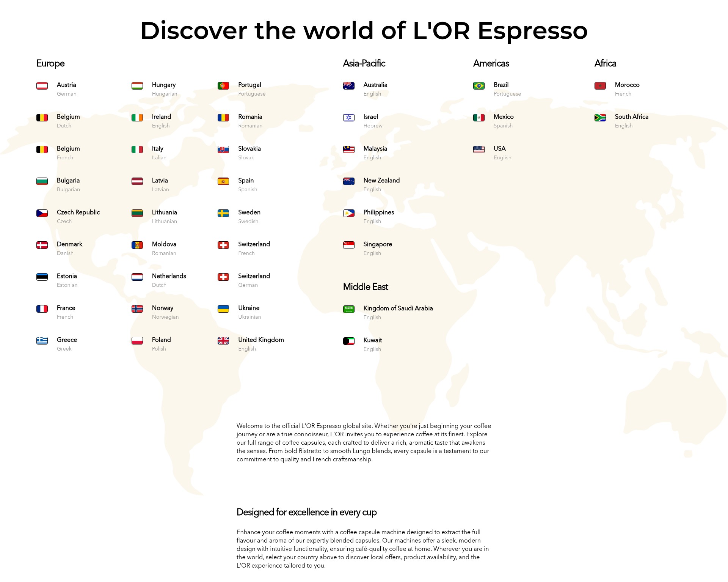This screenshot has width=728, height=582.
Task: Click the Latvia flag icon
Action: (x=137, y=181)
